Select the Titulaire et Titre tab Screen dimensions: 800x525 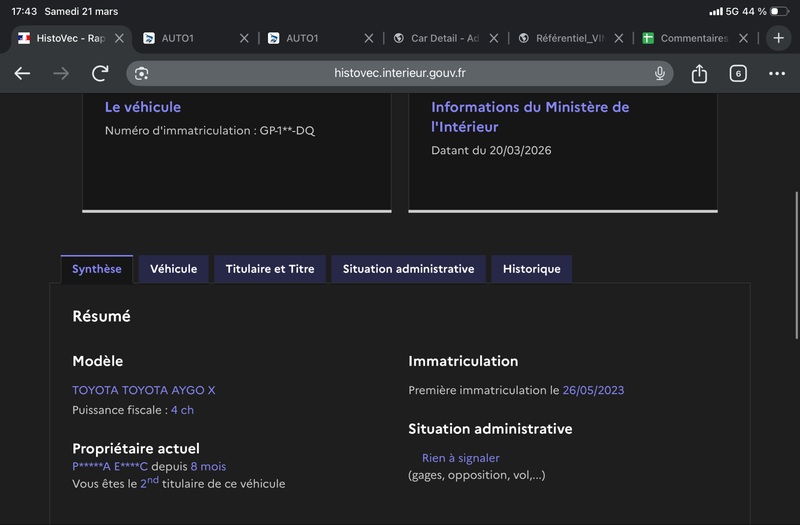coord(270,269)
